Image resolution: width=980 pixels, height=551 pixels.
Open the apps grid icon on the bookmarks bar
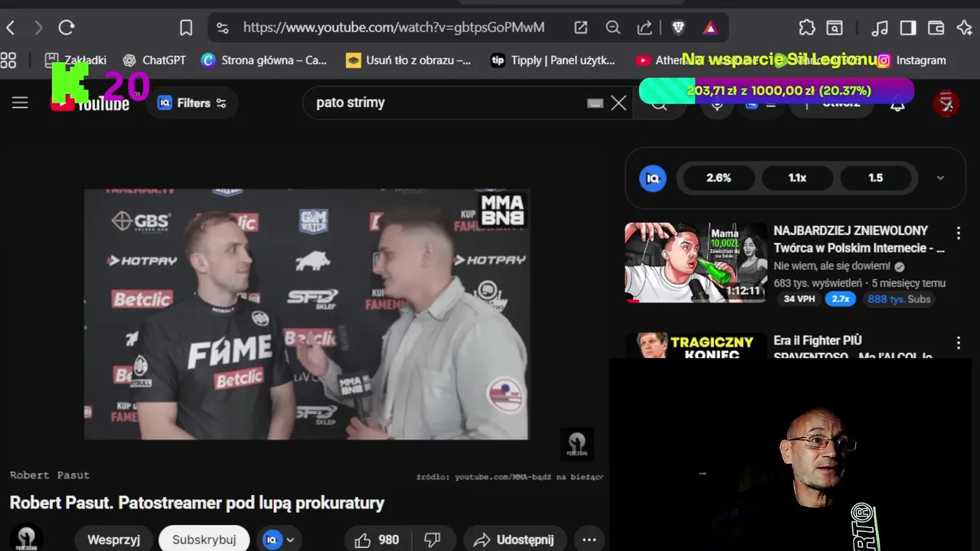[x=8, y=60]
